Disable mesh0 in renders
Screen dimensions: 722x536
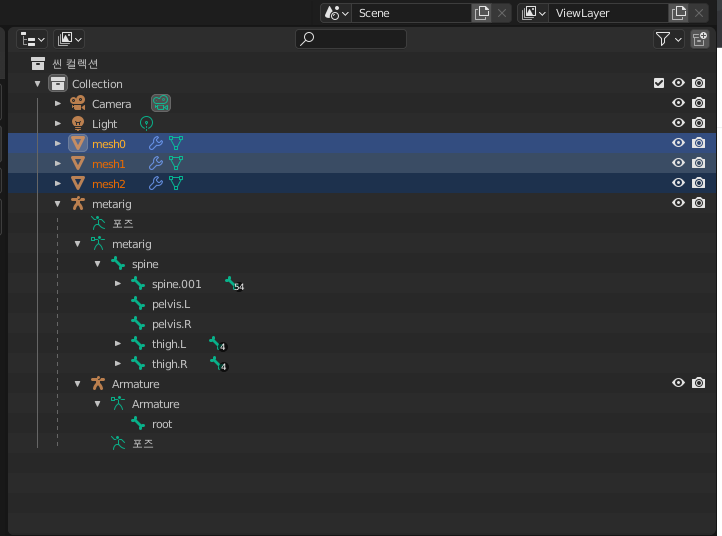[699, 143]
